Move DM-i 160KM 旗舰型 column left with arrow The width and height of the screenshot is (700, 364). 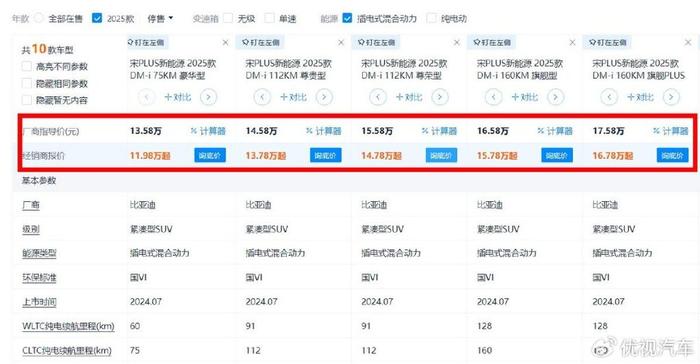coord(493,97)
